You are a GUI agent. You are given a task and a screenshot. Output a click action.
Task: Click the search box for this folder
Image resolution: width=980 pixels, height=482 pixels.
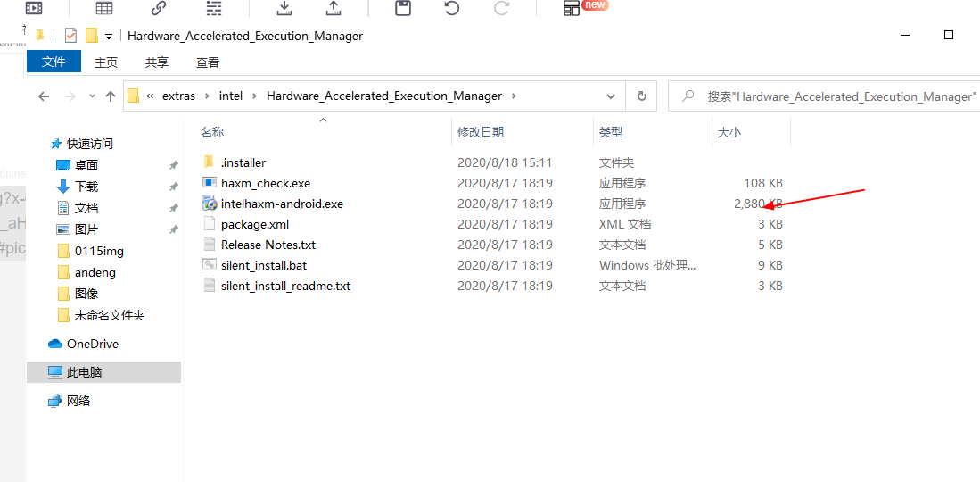pos(824,96)
